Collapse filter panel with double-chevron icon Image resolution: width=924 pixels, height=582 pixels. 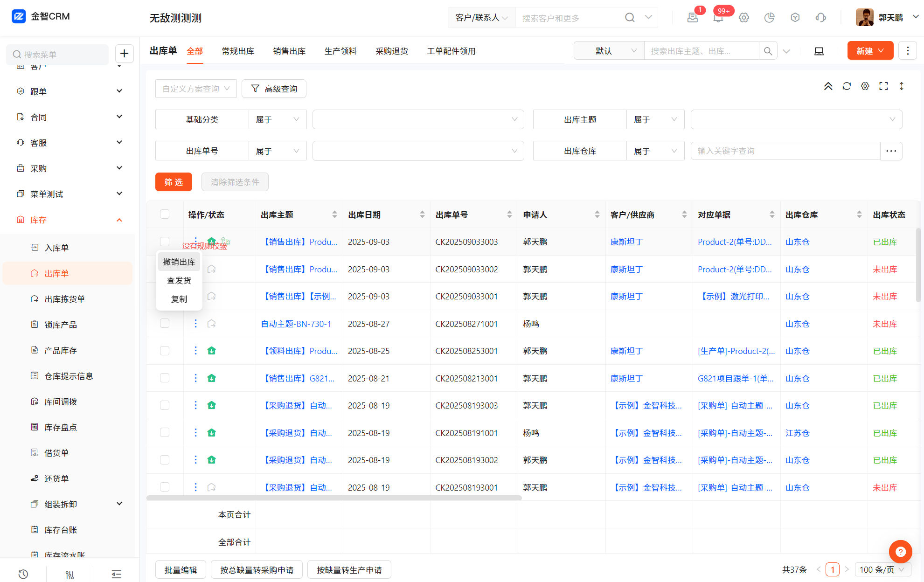point(828,86)
